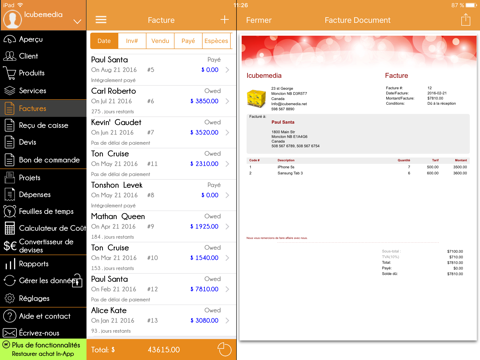This screenshot has width=480, height=360.
Task: Open the Reçu de caisse icon
Action: pos(9,125)
